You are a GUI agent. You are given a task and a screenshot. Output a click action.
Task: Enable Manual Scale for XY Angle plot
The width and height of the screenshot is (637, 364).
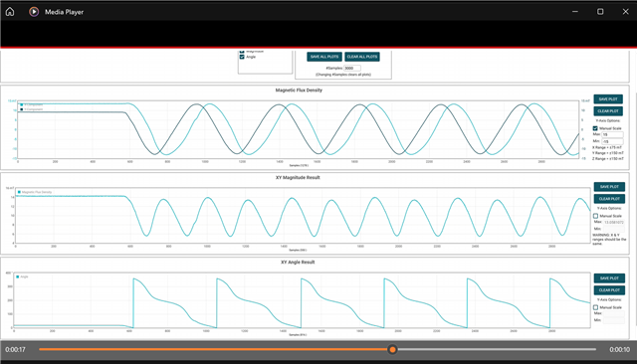(x=595, y=307)
